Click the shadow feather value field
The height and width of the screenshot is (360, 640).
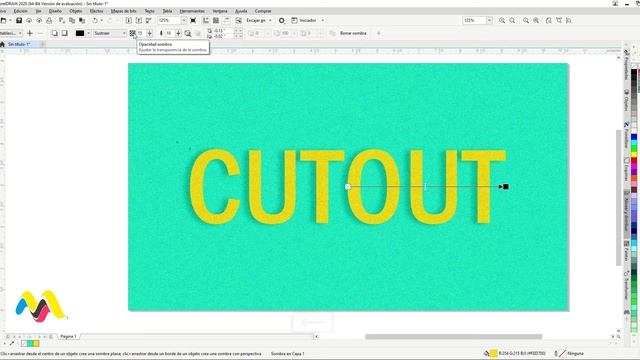click(x=169, y=33)
